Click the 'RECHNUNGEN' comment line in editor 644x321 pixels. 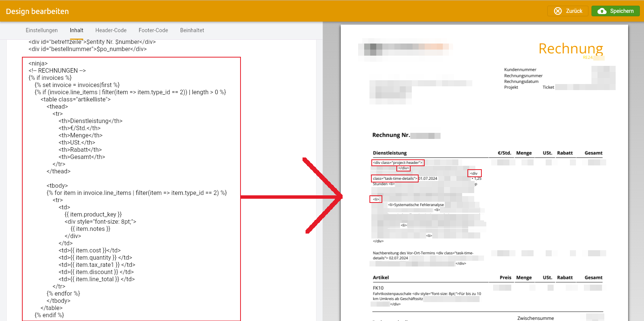[x=57, y=71]
